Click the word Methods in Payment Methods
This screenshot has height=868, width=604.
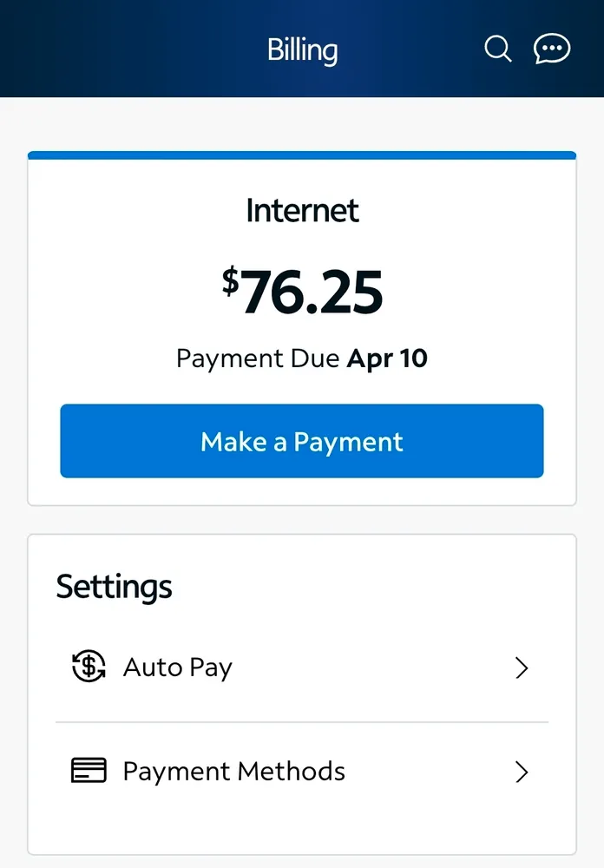[x=291, y=772]
